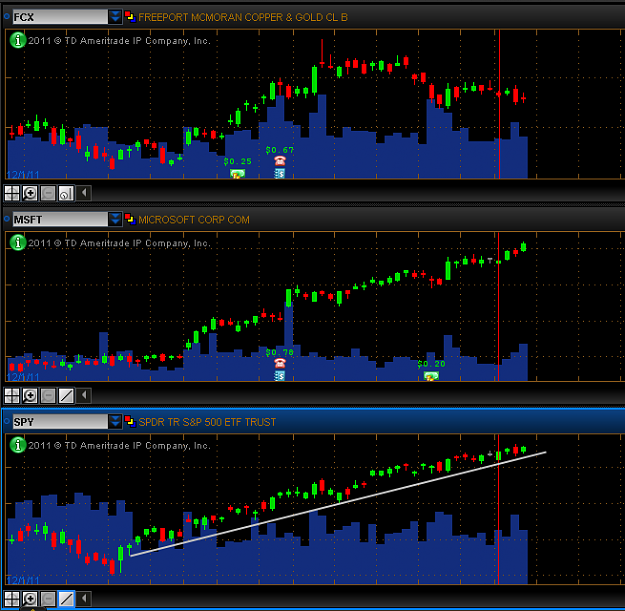
Task: Open the info icon on SPY chart
Action: [18, 445]
